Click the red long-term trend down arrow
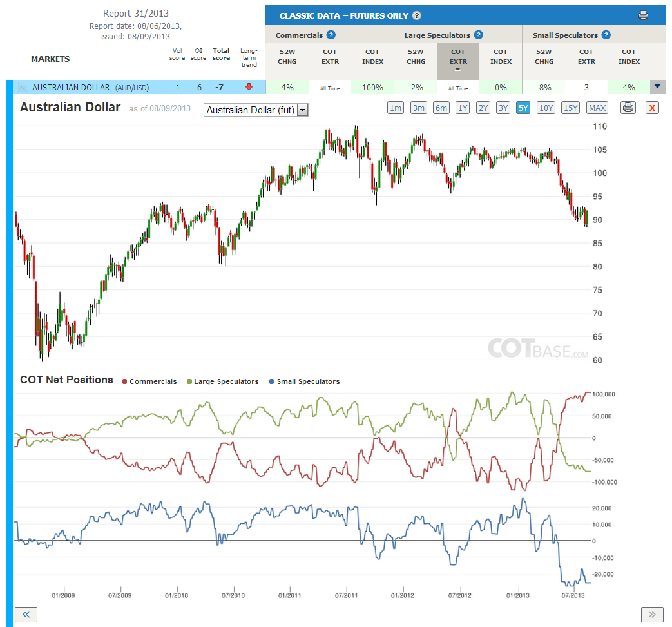The image size is (672, 627). (249, 87)
